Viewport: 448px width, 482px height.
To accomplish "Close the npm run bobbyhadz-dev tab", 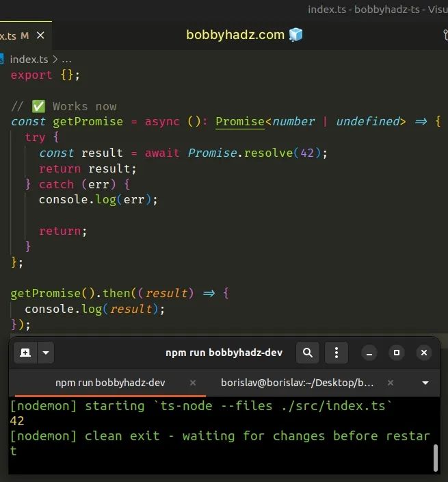I will click(x=193, y=383).
